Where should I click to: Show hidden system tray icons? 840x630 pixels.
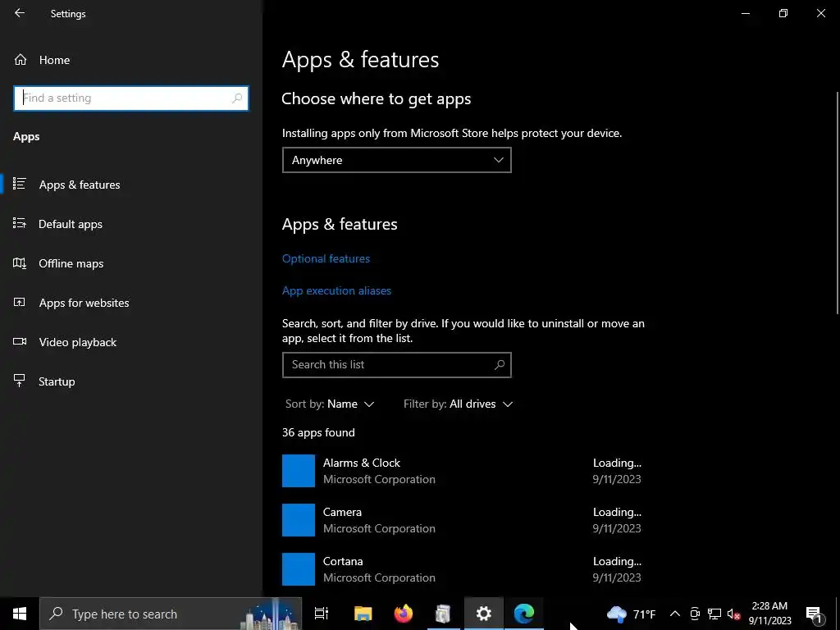click(675, 614)
